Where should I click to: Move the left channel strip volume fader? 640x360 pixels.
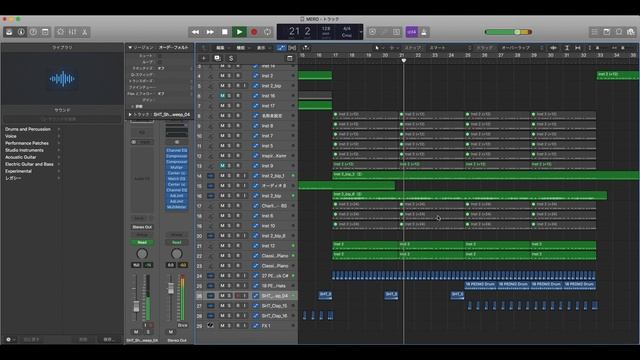coord(136,306)
